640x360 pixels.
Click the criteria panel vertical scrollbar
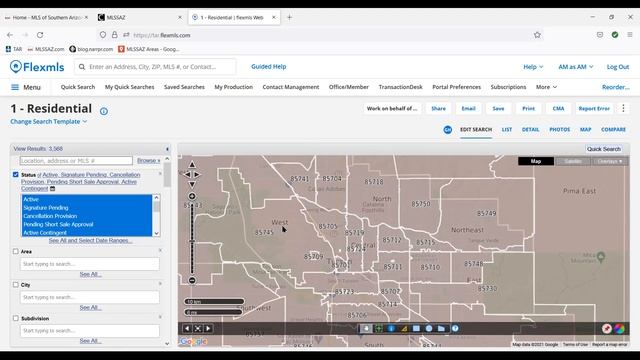click(167, 251)
